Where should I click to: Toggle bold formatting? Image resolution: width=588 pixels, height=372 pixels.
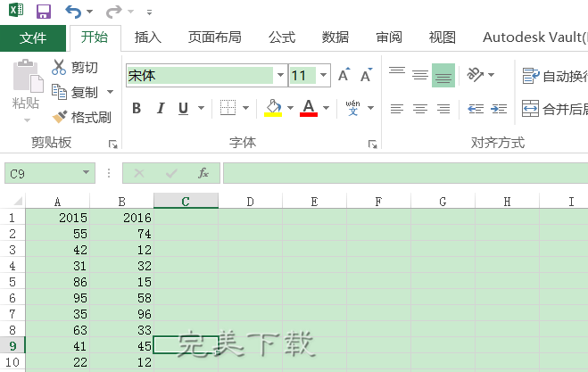[137, 108]
